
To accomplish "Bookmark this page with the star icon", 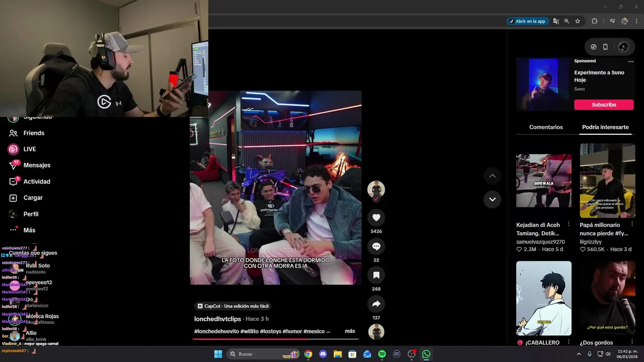I will pos(578,21).
